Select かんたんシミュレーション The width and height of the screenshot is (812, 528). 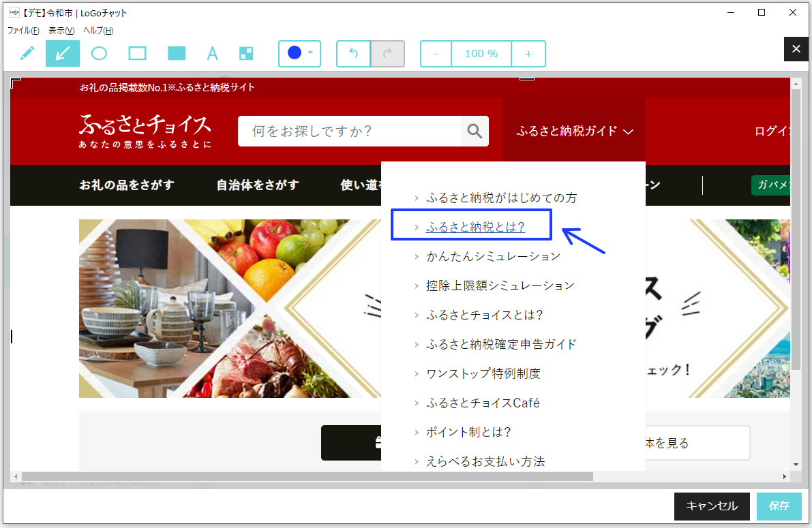point(493,256)
